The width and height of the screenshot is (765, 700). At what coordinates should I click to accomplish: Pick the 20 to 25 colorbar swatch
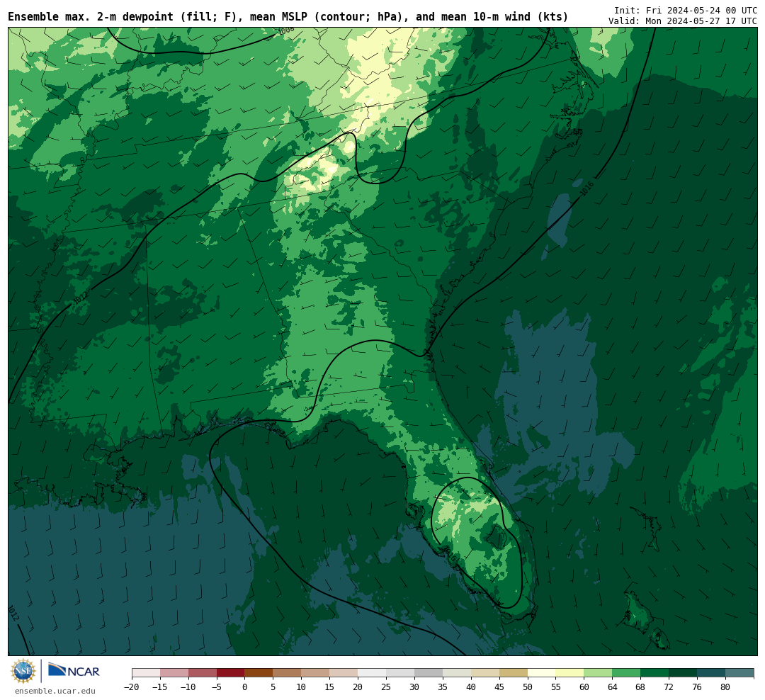click(373, 673)
